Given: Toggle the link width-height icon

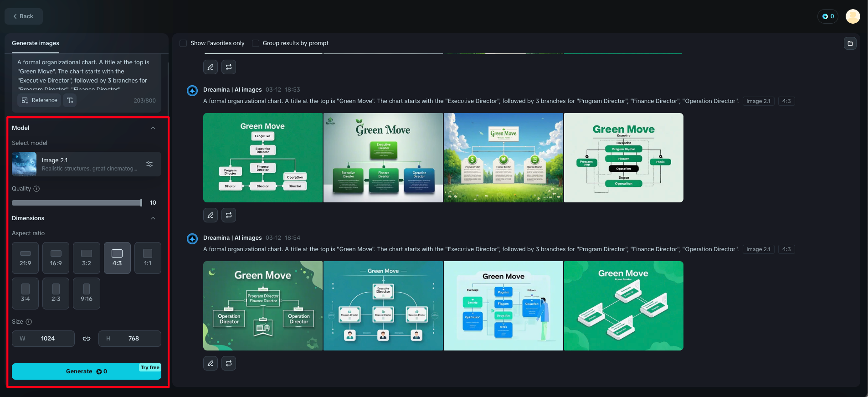Looking at the screenshot, I should coord(87,339).
